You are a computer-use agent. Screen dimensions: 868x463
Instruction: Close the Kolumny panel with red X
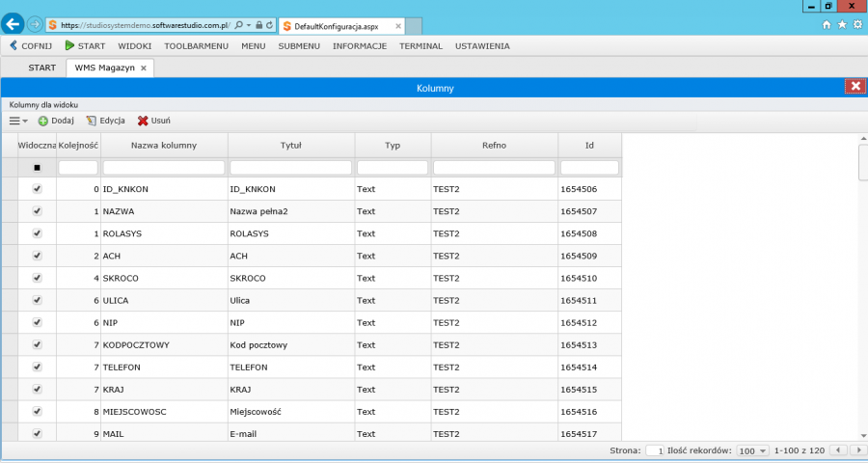click(855, 86)
